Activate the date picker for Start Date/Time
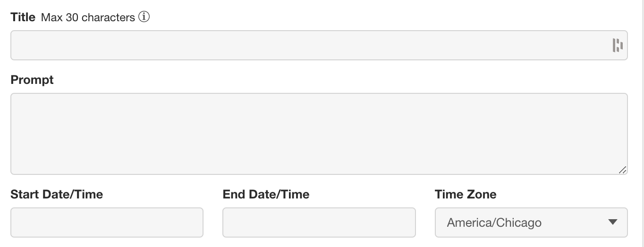This screenshot has height=247, width=644. (x=107, y=222)
